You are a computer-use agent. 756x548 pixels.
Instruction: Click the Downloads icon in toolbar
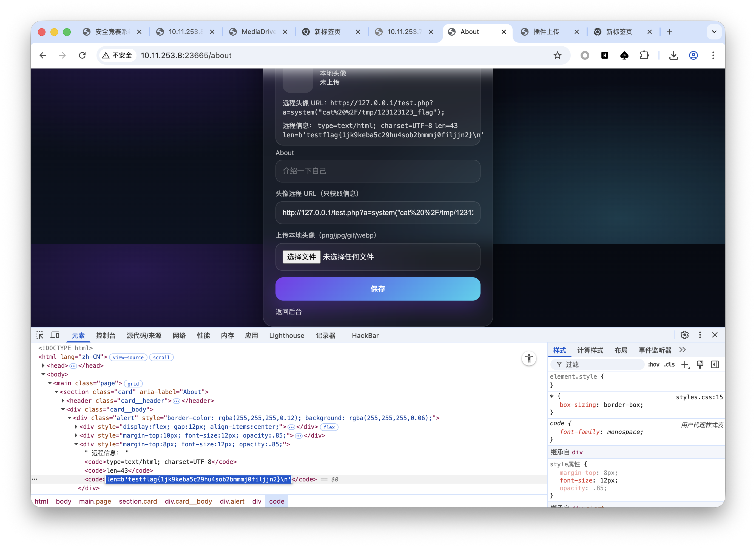pyautogui.click(x=674, y=56)
